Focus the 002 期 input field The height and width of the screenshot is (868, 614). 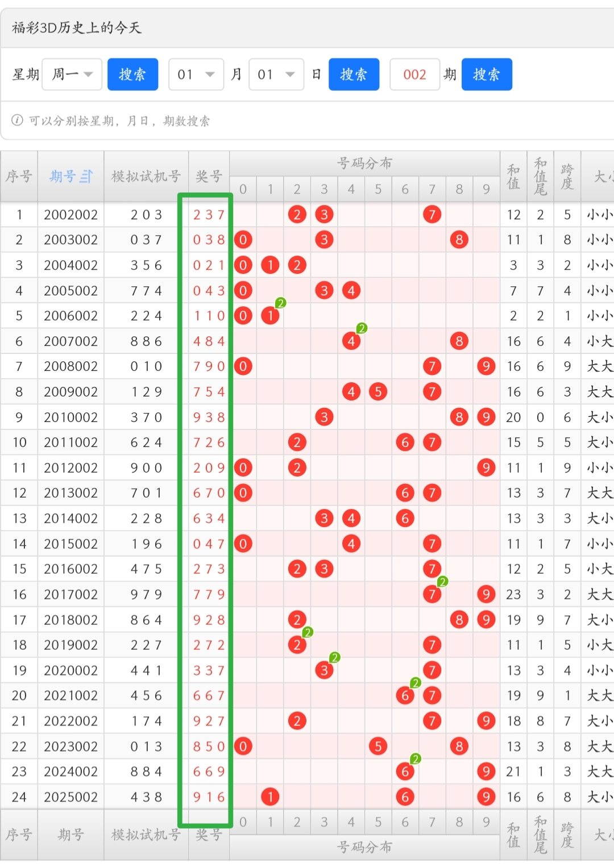(x=414, y=74)
